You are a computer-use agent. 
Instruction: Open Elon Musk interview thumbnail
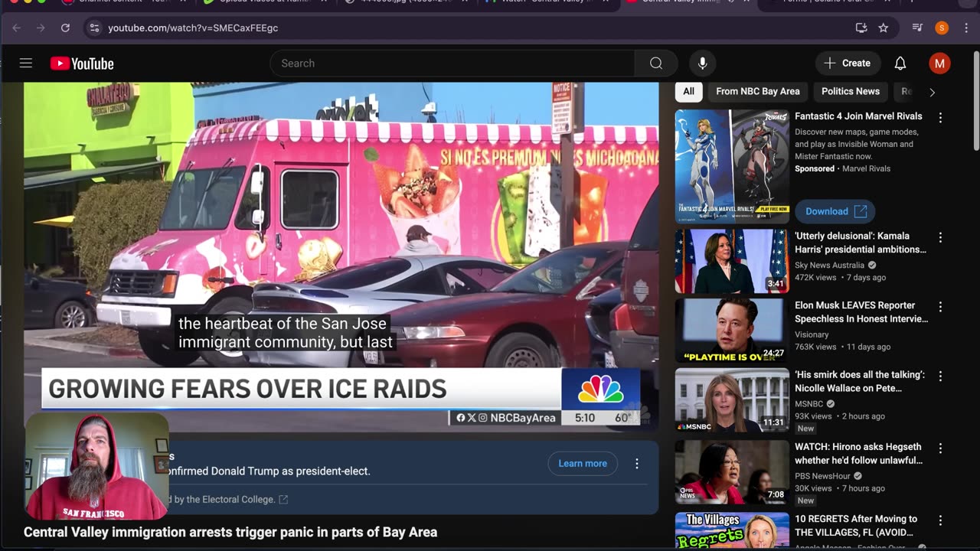coord(732,331)
